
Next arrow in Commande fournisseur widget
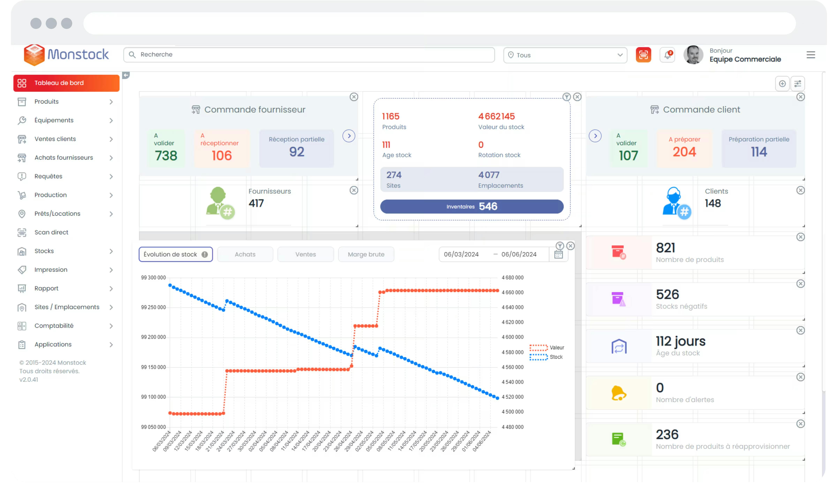point(349,136)
